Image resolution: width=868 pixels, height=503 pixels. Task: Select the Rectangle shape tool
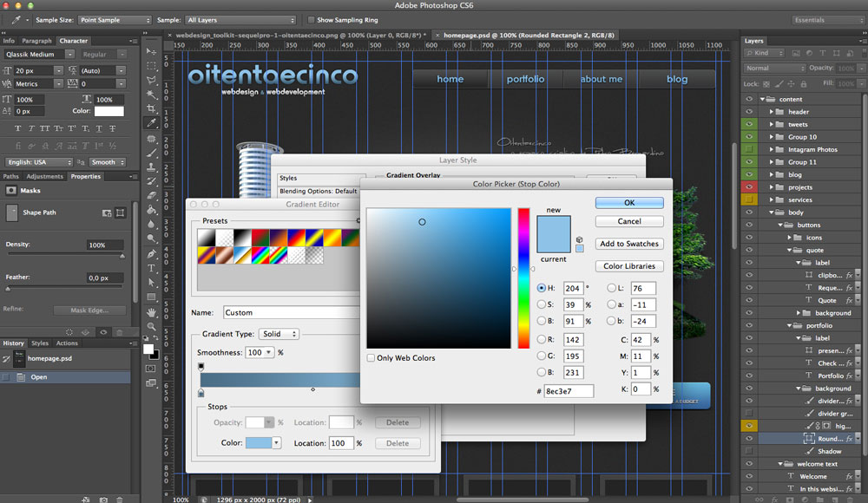click(x=151, y=297)
